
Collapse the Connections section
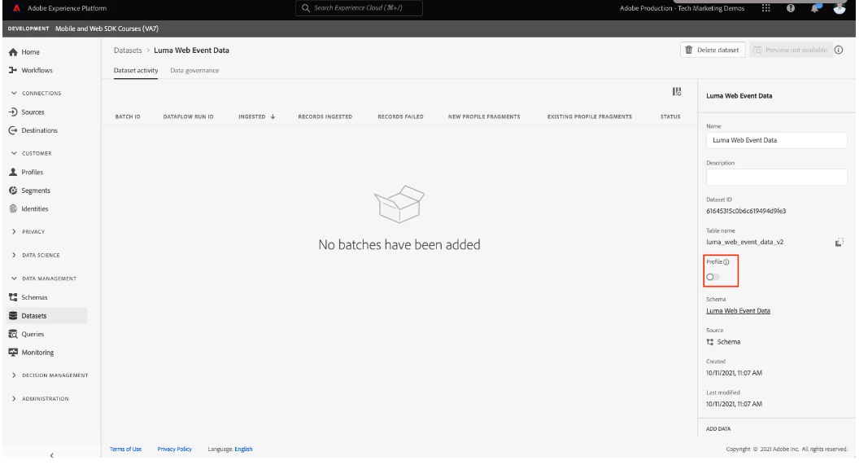tap(14, 93)
